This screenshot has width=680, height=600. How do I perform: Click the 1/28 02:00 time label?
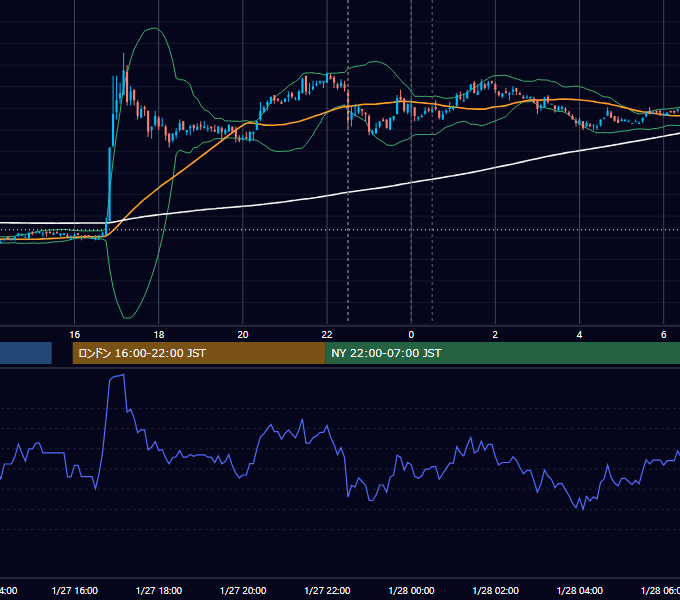(495, 590)
